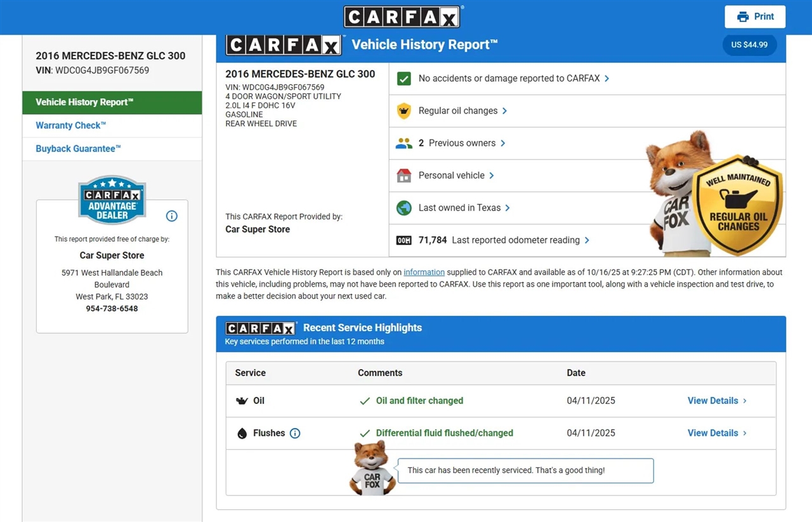
Task: Click the previous owners people icon
Action: (403, 143)
